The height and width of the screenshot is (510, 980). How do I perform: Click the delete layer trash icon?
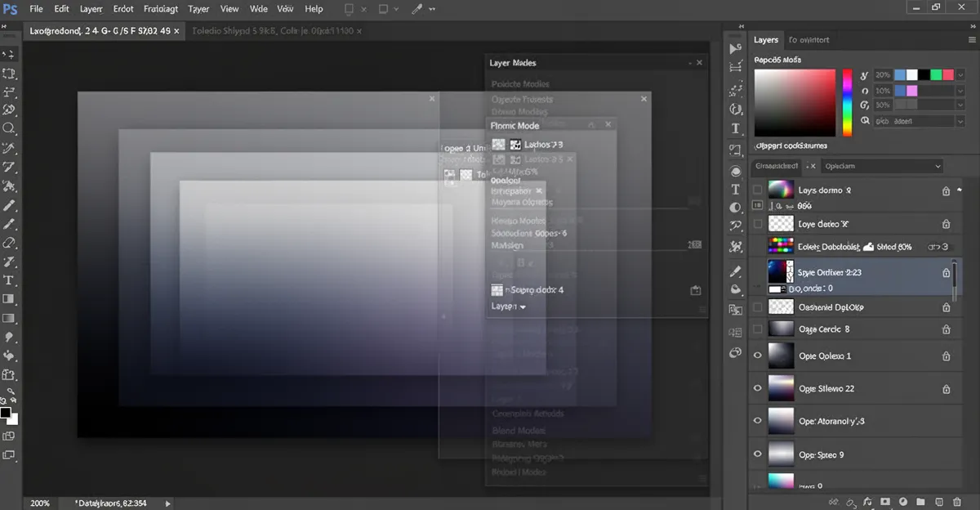956,501
